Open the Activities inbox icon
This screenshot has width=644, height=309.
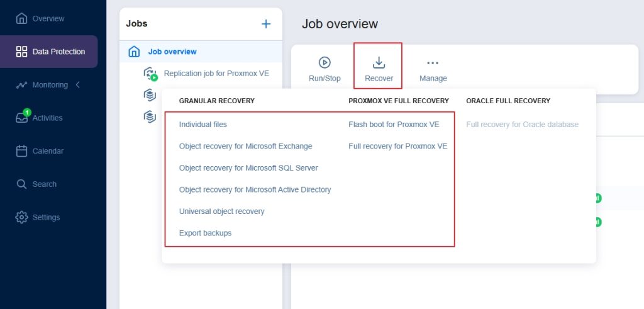point(21,118)
